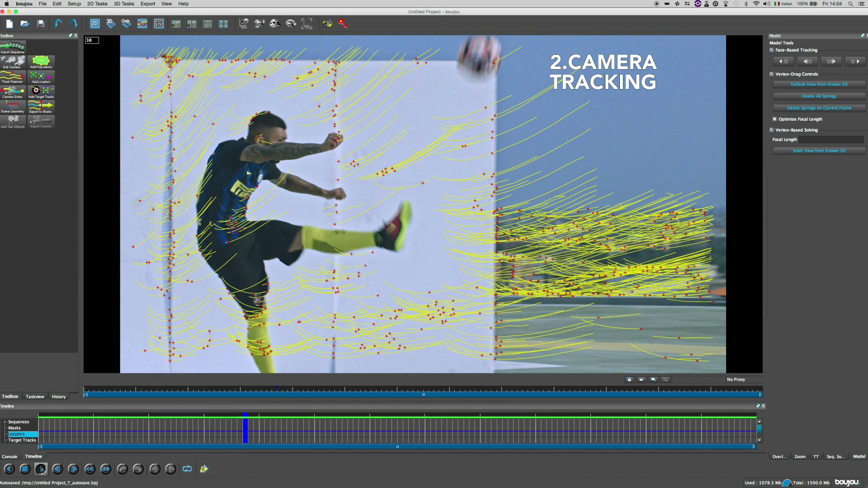Open the Zoom panel tab
The image size is (868, 488).
[x=800, y=457]
